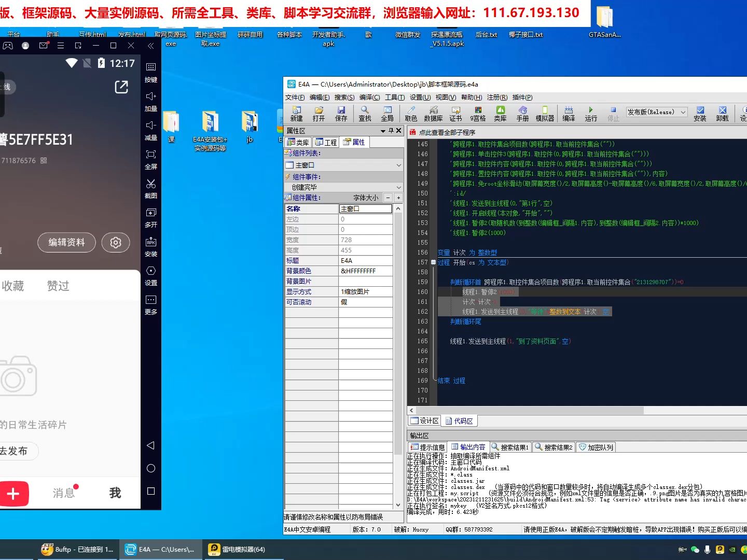This screenshot has height=560, width=747.
Task: Tap the Android back triangle in emulator
Action: click(x=150, y=445)
